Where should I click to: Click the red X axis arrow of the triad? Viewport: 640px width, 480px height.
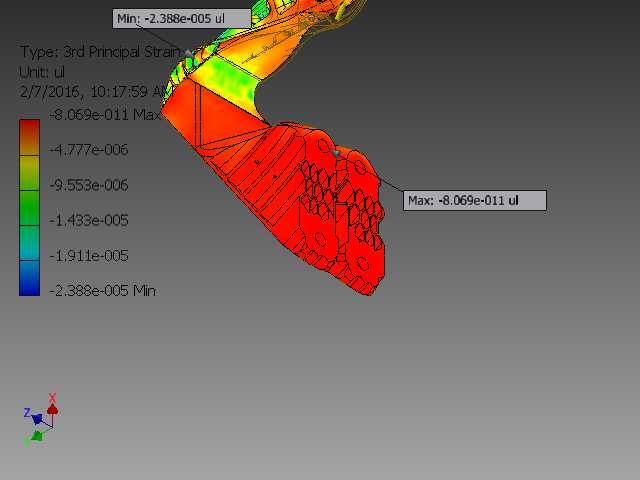pyautogui.click(x=52, y=409)
